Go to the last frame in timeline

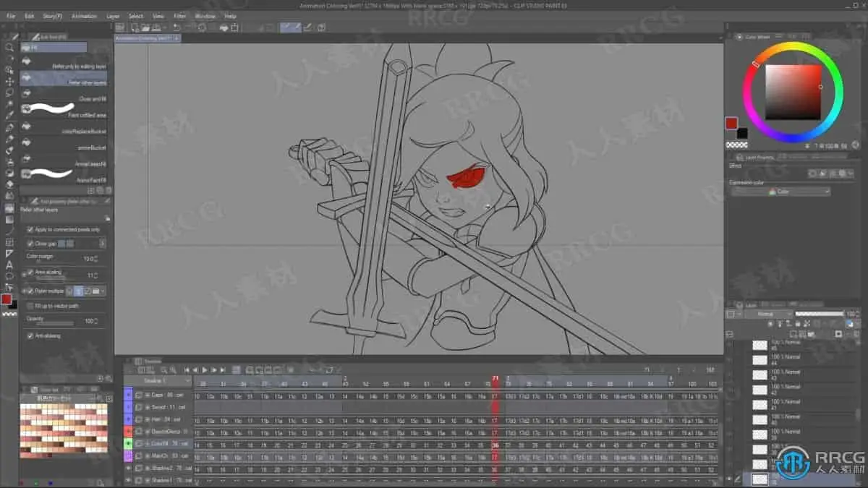223,369
